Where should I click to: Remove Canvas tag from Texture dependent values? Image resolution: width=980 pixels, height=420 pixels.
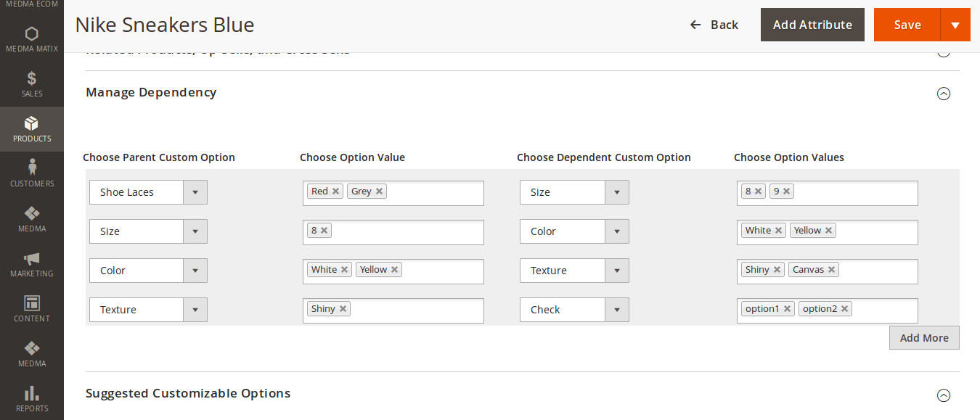831,270
